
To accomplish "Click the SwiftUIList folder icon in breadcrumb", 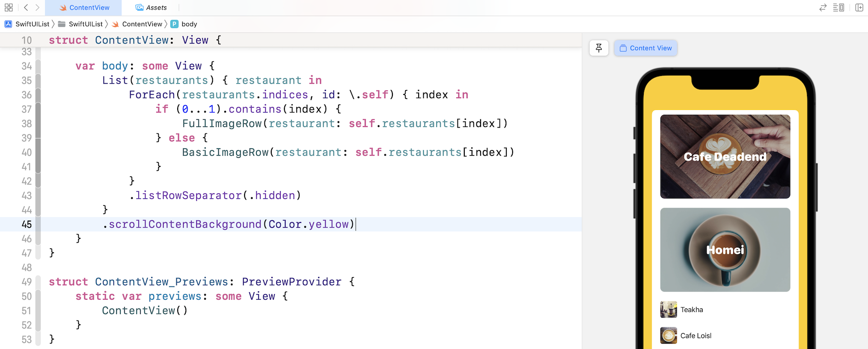I will (62, 24).
